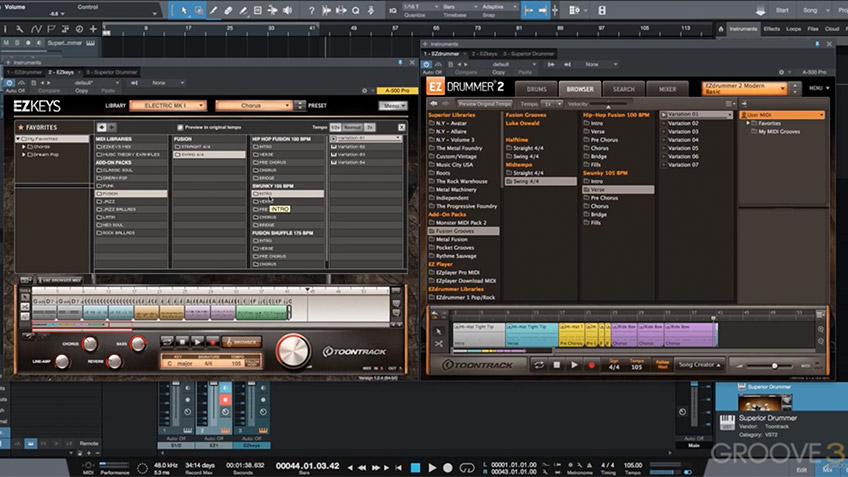848x477 pixels.
Task: Open the Loops tab in Studio One browser
Action: coord(793,29)
